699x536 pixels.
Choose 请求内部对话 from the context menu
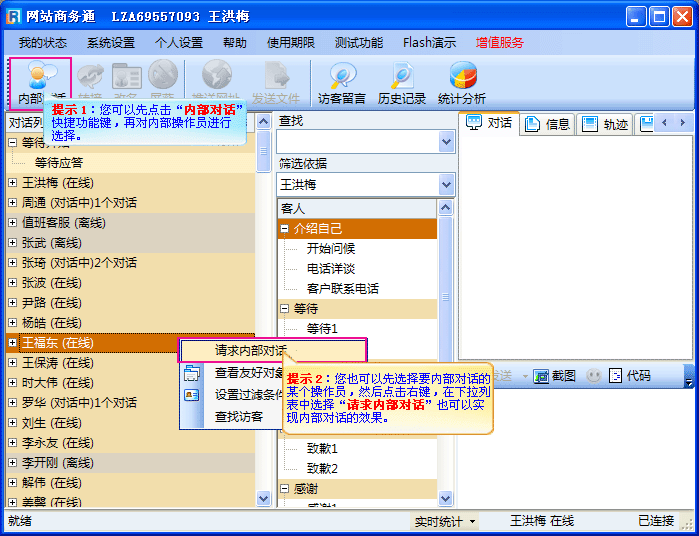click(x=250, y=351)
